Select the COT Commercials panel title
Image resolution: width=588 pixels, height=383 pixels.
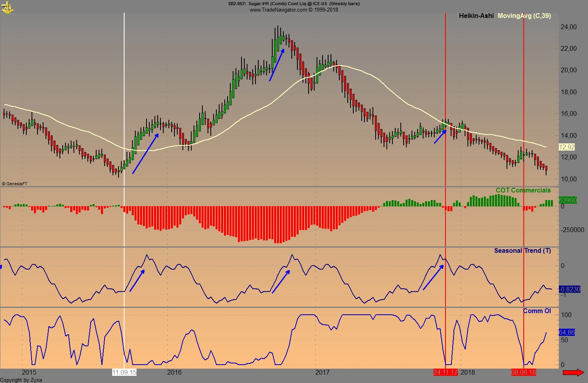click(523, 190)
